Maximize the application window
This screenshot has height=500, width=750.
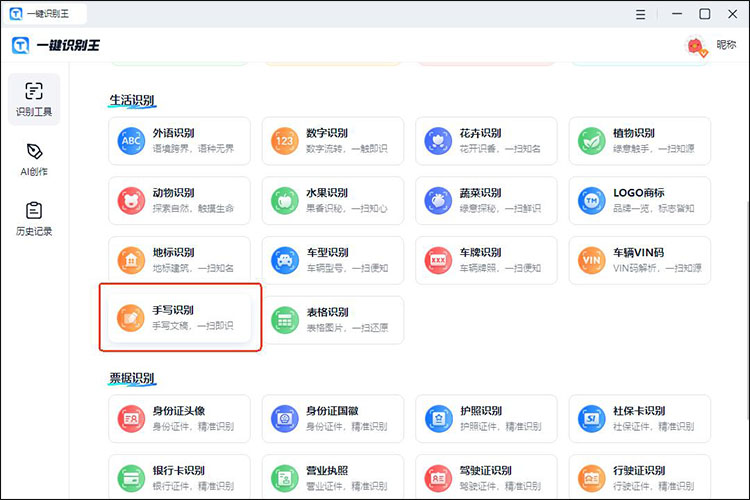[705, 14]
